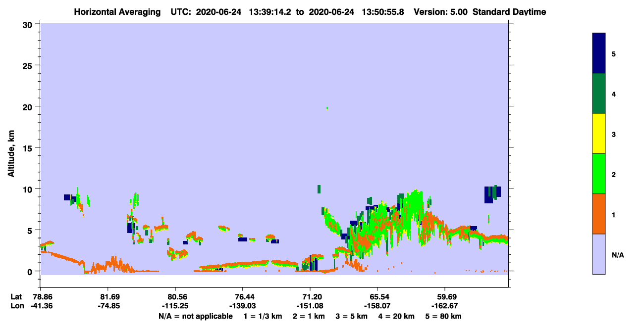
Task: Click 'Standard Daytime' in the title
Action: pos(509,11)
